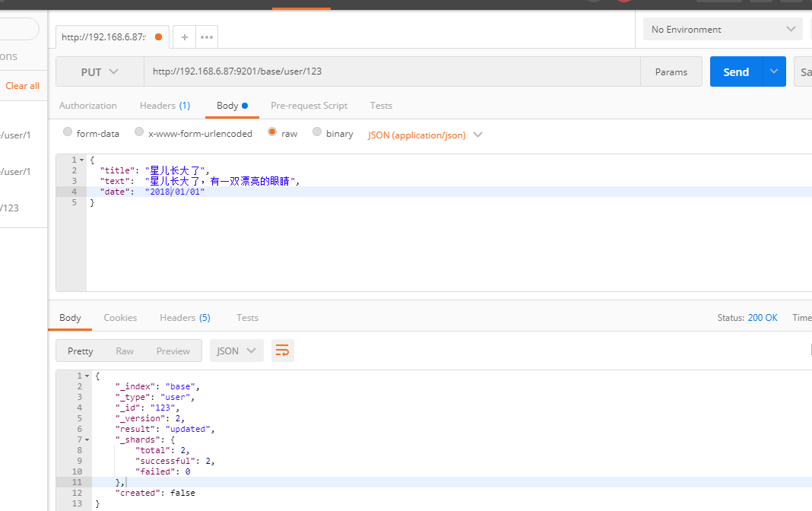Select x-www-form-urlencoded body type
Image resolution: width=812 pixels, height=511 pixels.
pyautogui.click(x=139, y=132)
